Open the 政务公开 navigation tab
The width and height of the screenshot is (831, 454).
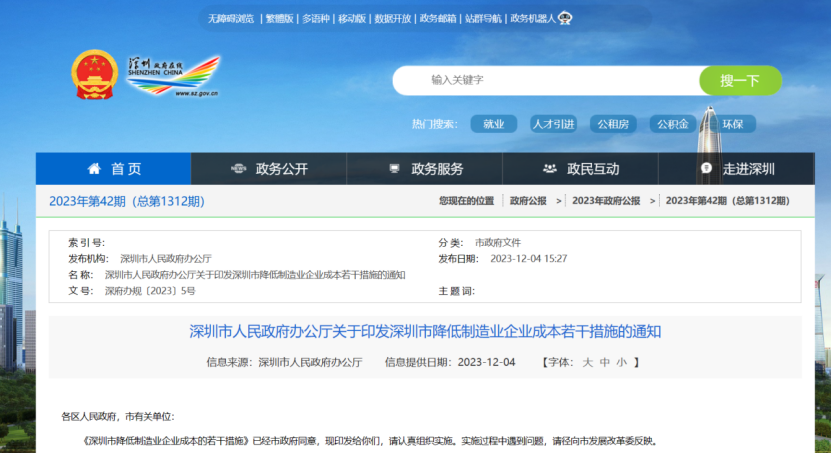[269, 169]
